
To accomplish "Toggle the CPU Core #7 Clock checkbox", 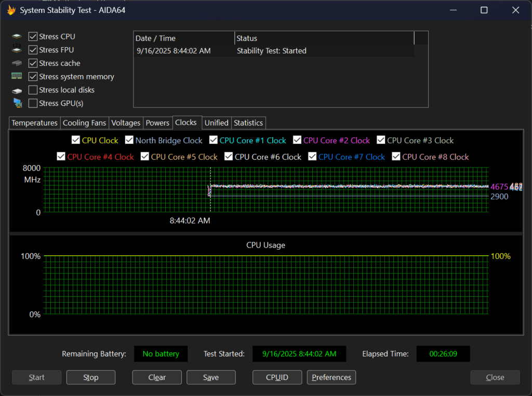I will click(312, 156).
